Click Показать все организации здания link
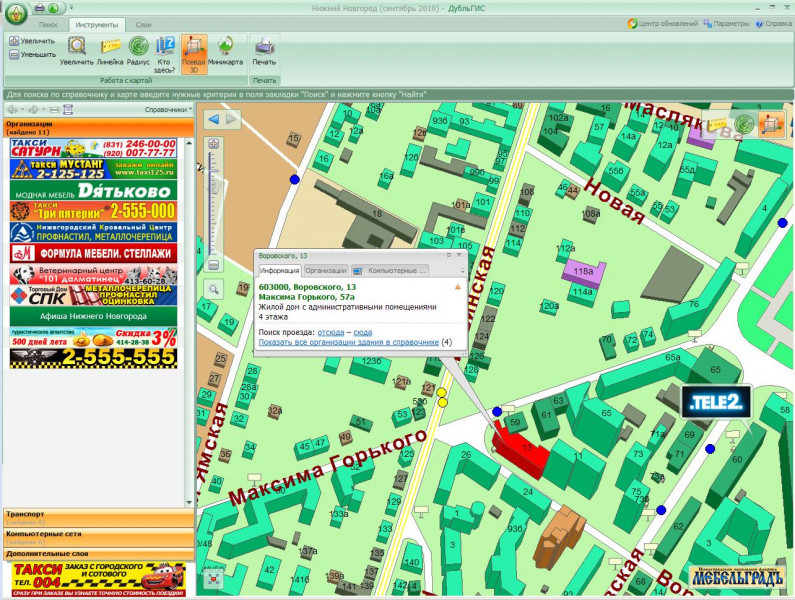795x600 pixels. pyautogui.click(x=349, y=342)
